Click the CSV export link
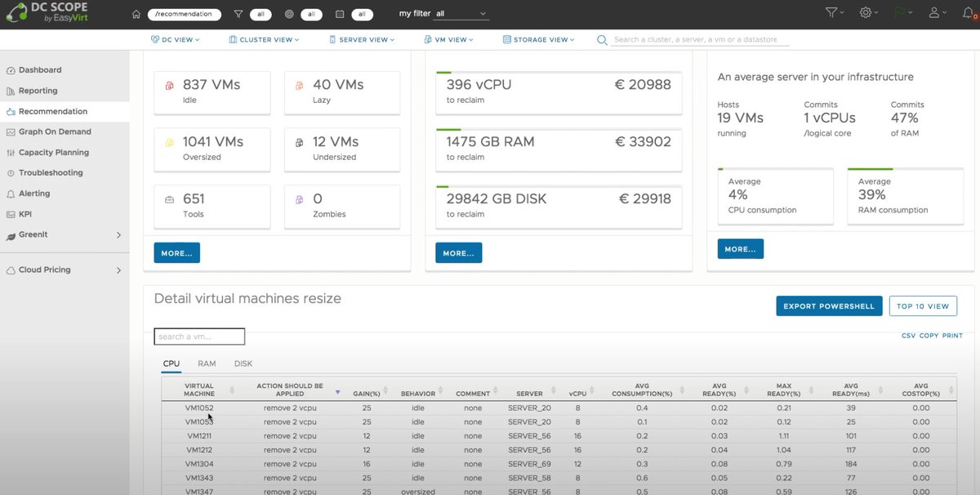Screen dimensions: 980x495 point(908,336)
